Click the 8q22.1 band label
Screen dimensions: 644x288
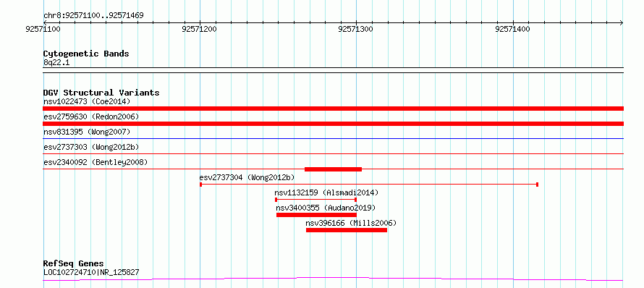pyautogui.click(x=56, y=62)
